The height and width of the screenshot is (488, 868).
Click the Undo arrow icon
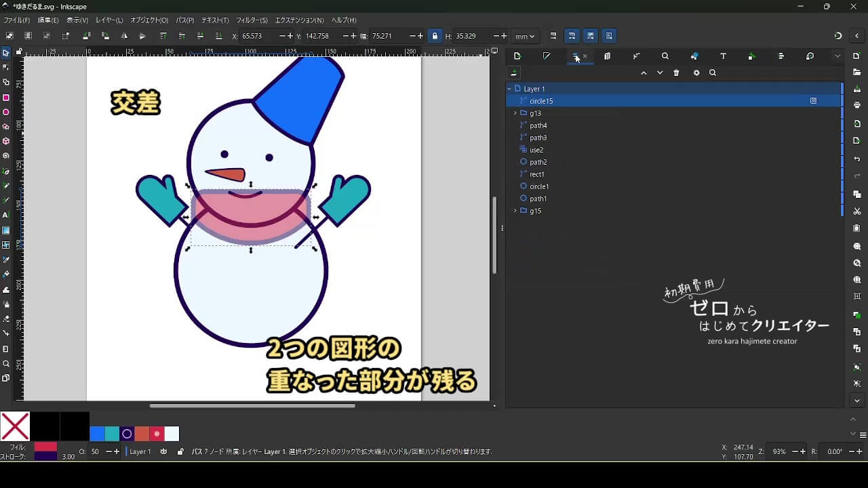tap(857, 159)
